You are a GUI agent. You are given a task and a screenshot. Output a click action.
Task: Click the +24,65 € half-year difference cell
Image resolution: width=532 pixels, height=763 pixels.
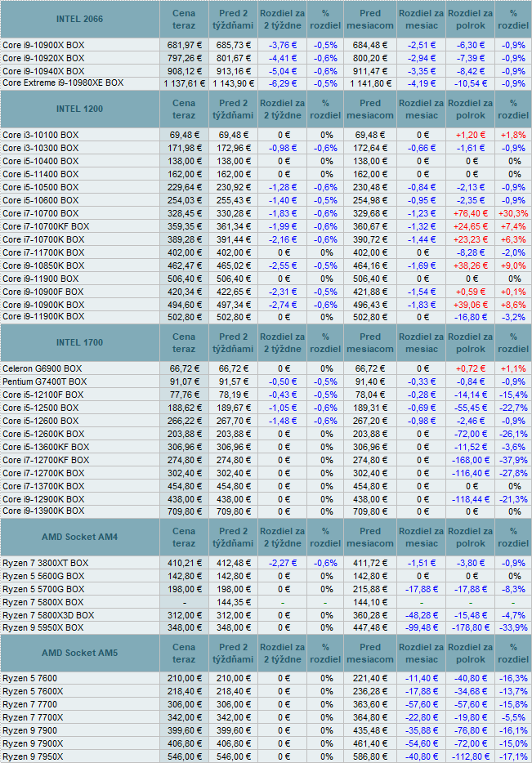[x=471, y=227]
